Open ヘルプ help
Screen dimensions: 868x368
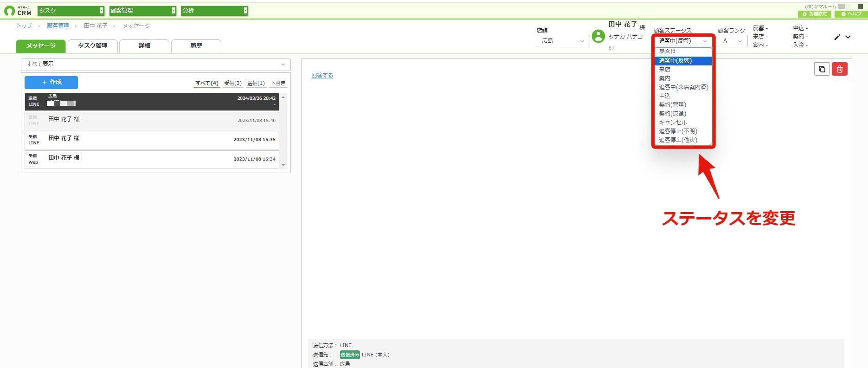point(851,14)
